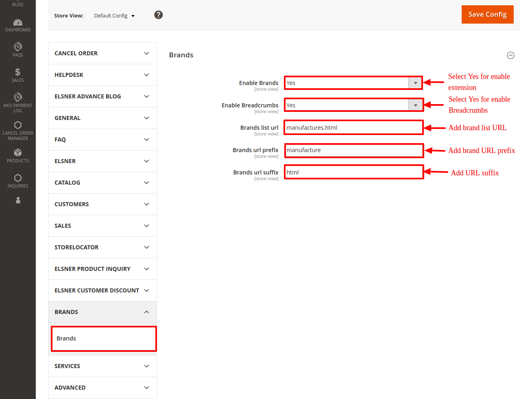Click the Save Config button
532x399 pixels.
(x=487, y=15)
